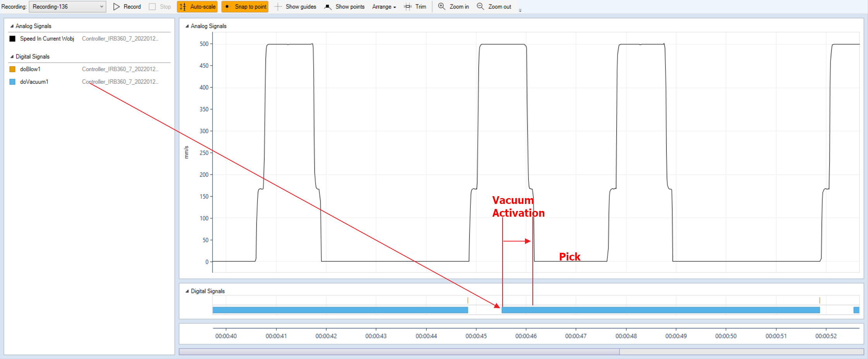Click the controller name beside doBlow1
The height and width of the screenshot is (359, 868).
120,69
